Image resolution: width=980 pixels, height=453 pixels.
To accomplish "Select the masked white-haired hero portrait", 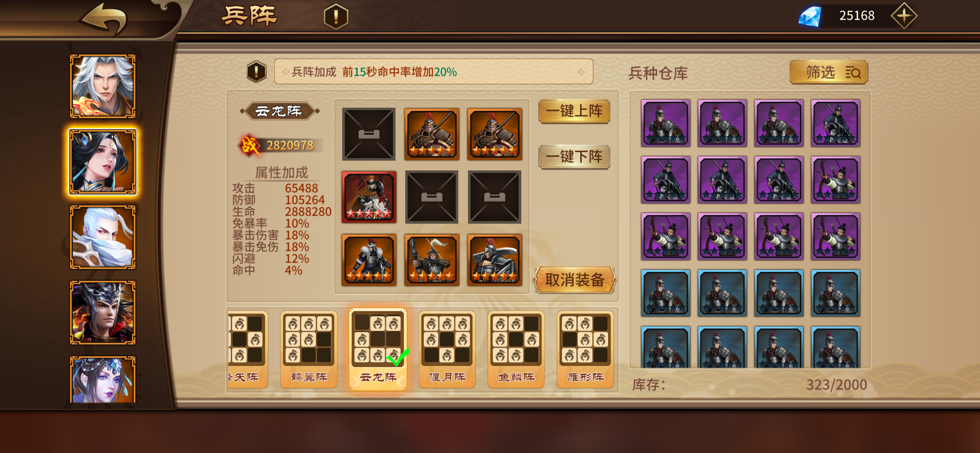I will pyautogui.click(x=103, y=237).
